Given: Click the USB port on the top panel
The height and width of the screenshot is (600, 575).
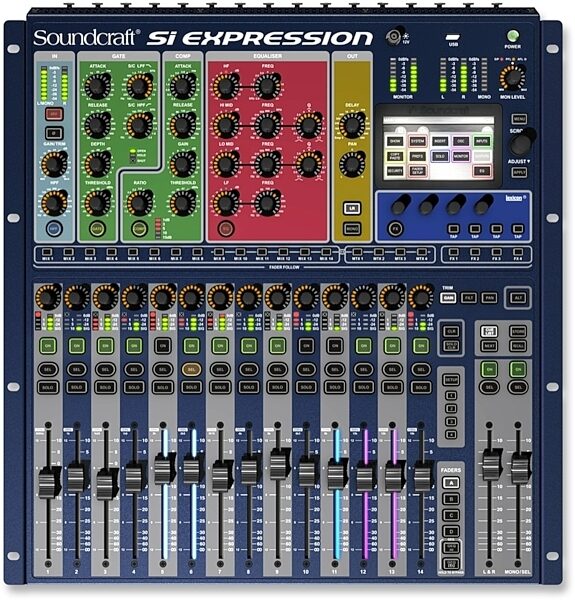Looking at the screenshot, I should [453, 38].
